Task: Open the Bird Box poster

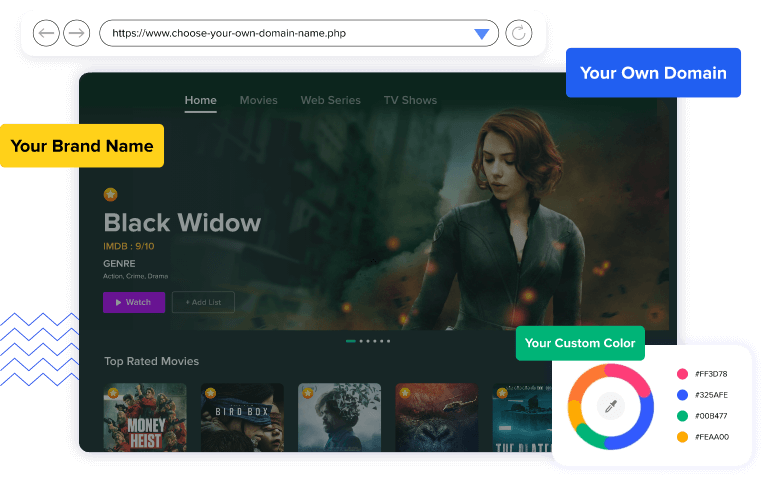Action: (242, 417)
